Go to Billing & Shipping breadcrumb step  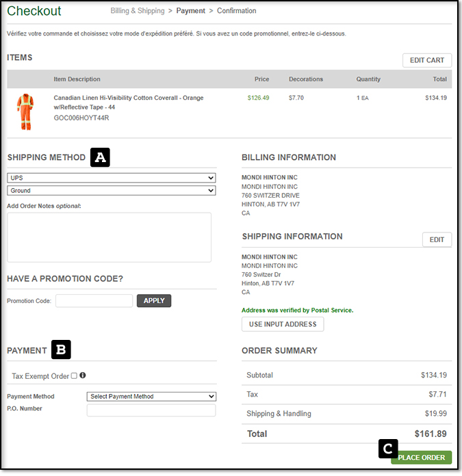coord(138,11)
